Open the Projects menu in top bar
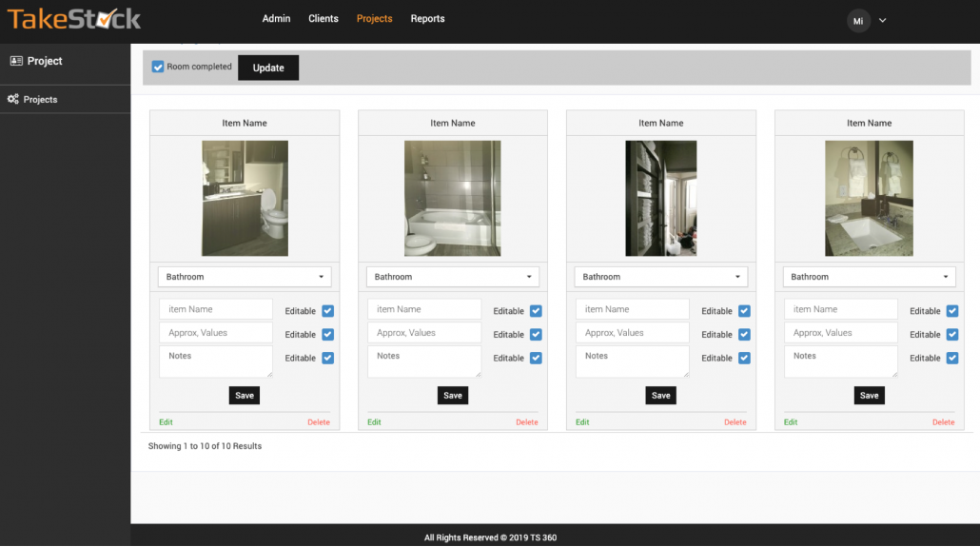Viewport: 980px width, 547px height. 374,19
